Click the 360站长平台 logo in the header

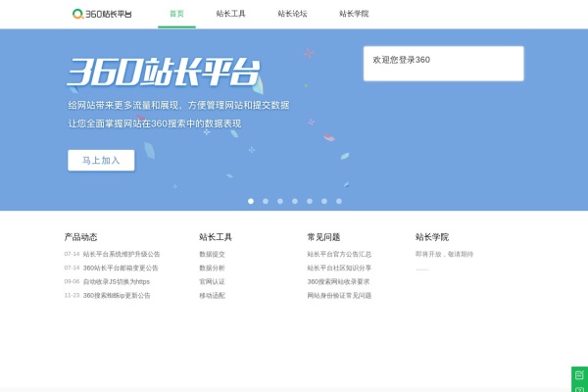pyautogui.click(x=102, y=14)
